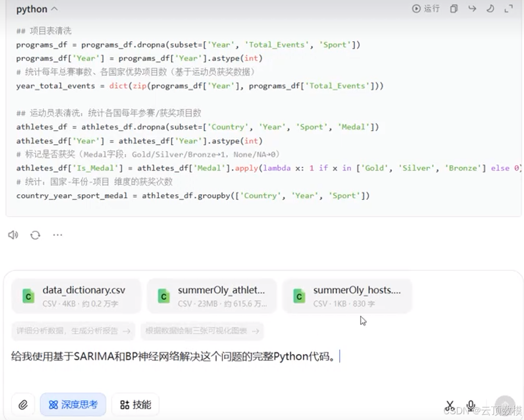
Task: Open attachment data_dictionary.csv
Action: tap(76, 296)
